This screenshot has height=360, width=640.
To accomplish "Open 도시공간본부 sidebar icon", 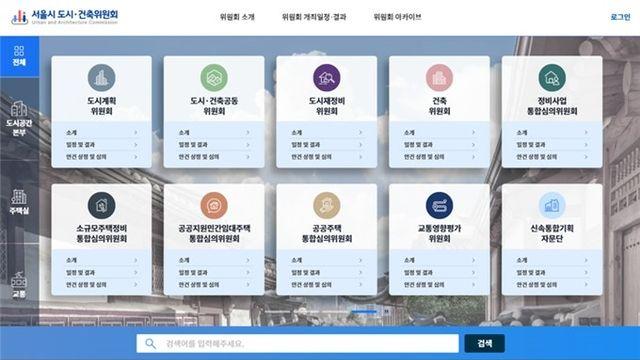I will click(19, 109).
